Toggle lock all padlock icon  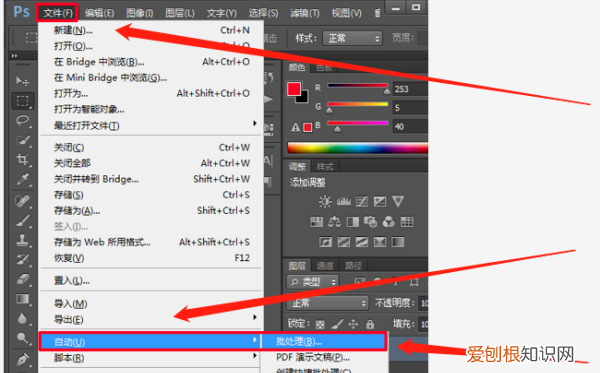370,324
